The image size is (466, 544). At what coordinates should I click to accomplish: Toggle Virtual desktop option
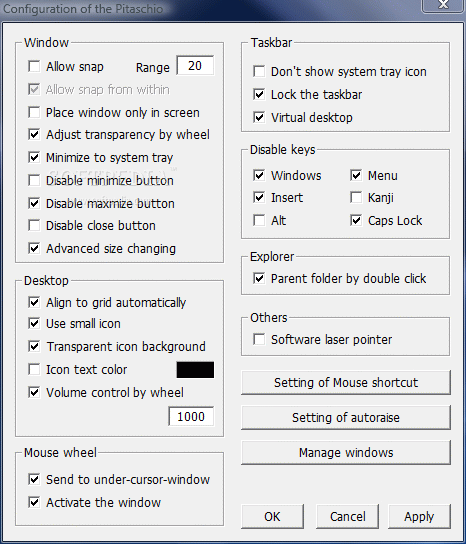259,117
